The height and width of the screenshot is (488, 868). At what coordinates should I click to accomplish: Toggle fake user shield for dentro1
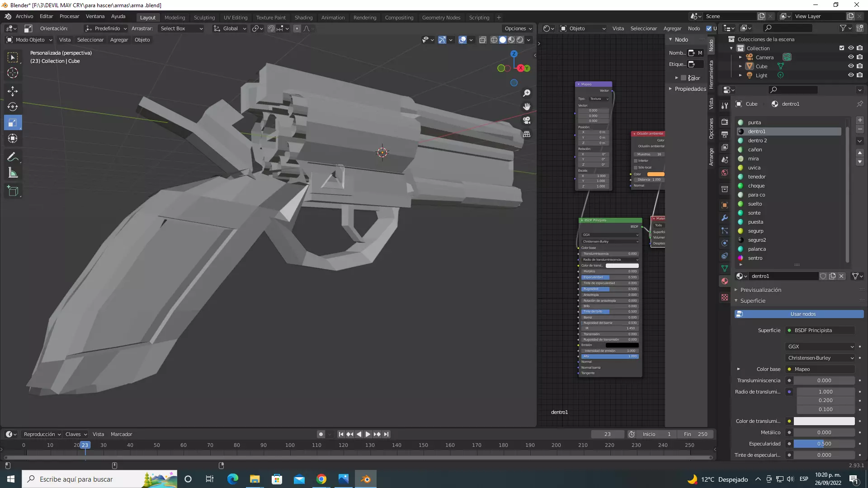coord(823,276)
